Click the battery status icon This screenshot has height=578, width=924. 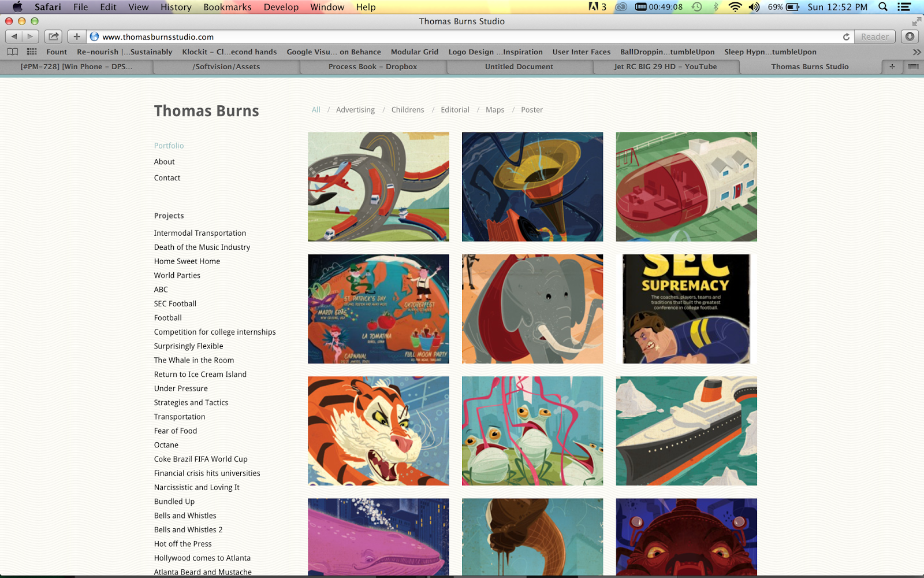click(793, 7)
